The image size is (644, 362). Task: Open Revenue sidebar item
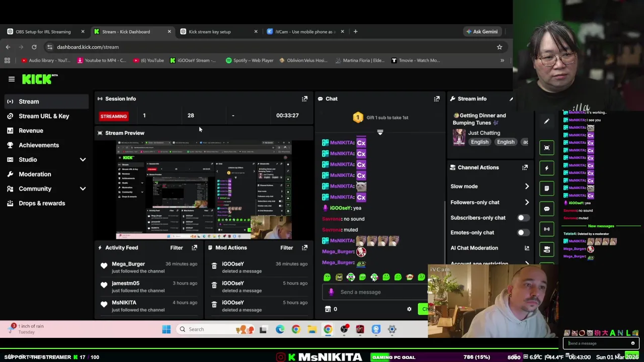pyautogui.click(x=47, y=131)
